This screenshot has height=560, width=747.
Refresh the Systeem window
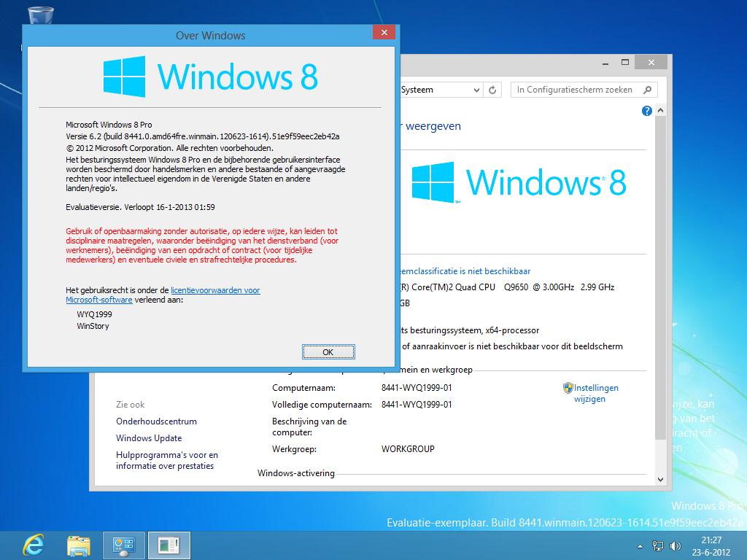492,90
